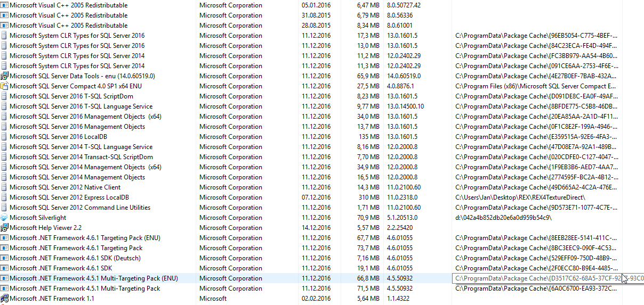Click the SQL Server Data Tools row icon
This screenshot has height=305, width=644.
4,76
